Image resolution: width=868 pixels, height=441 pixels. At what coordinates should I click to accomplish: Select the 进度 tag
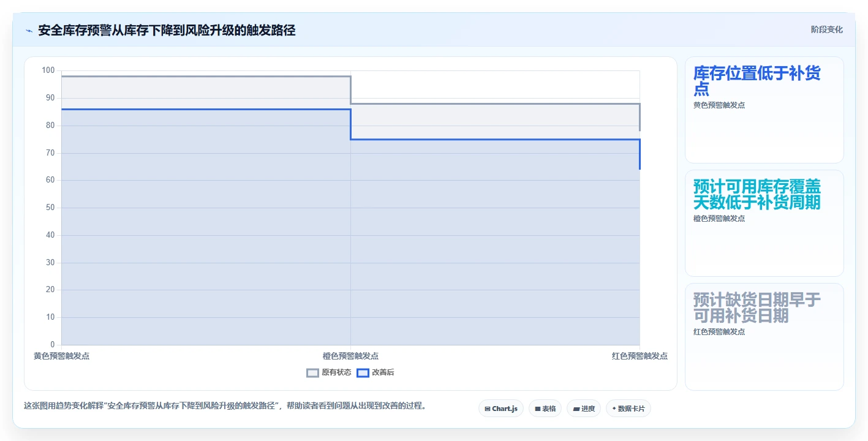(584, 409)
